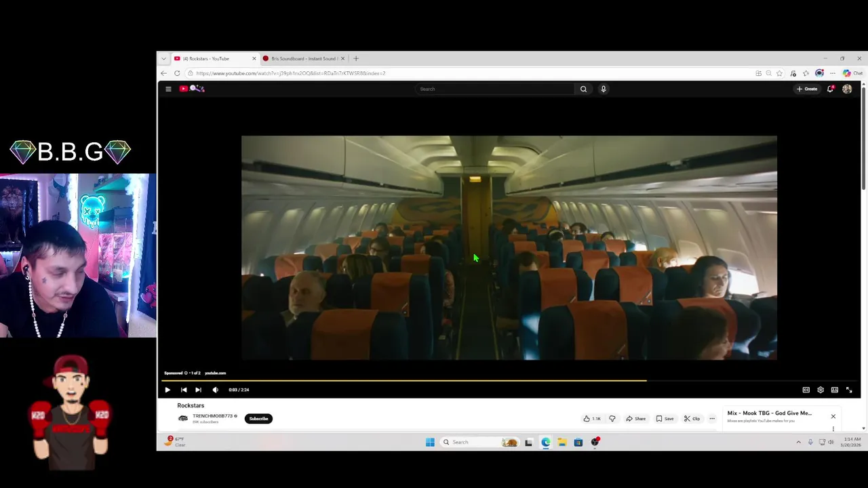Dislike the Rockstars video
Image resolution: width=868 pixels, height=488 pixels.
[x=612, y=419]
